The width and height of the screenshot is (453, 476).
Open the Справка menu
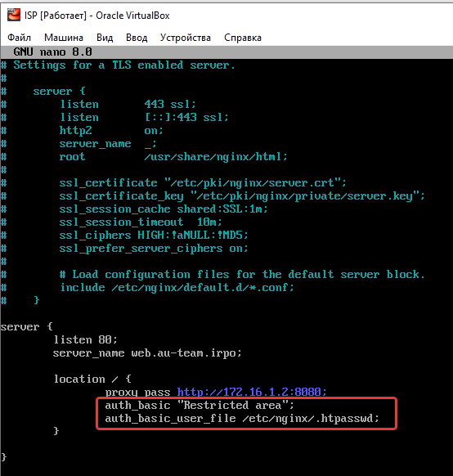coord(243,38)
